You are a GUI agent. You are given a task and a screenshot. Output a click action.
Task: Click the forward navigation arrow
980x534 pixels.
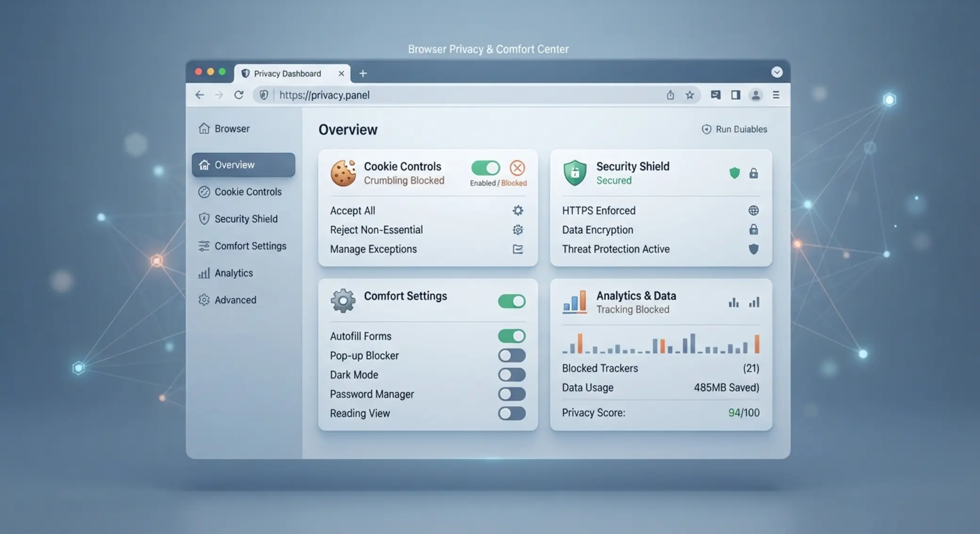pos(219,95)
